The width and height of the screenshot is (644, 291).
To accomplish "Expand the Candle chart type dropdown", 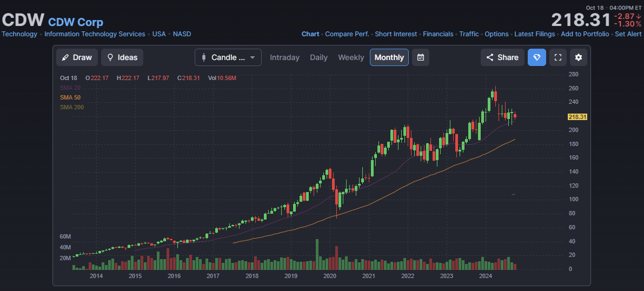I will pyautogui.click(x=228, y=57).
